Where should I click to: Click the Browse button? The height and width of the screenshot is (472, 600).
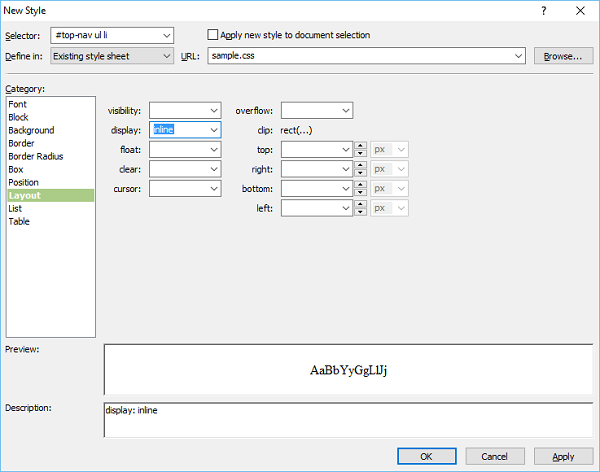pyautogui.click(x=562, y=56)
